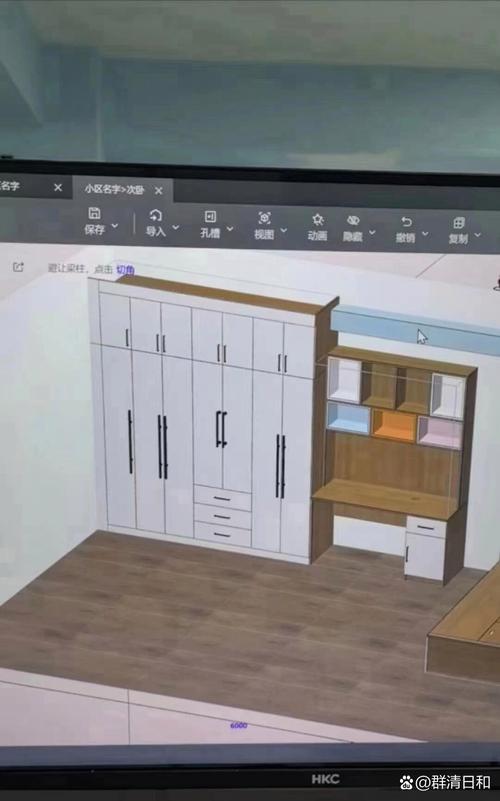The image size is (500, 801).
Task: Click the 撤销 undo button
Action: 406,229
